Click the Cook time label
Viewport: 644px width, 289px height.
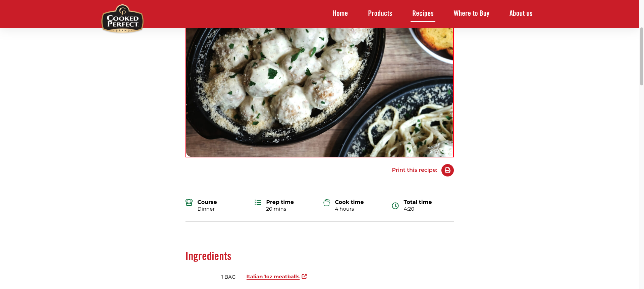[x=349, y=202]
